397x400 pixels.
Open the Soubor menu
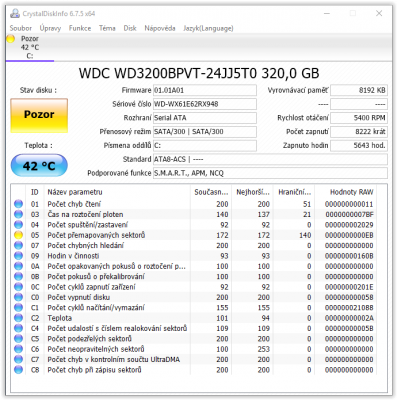[x=21, y=28]
